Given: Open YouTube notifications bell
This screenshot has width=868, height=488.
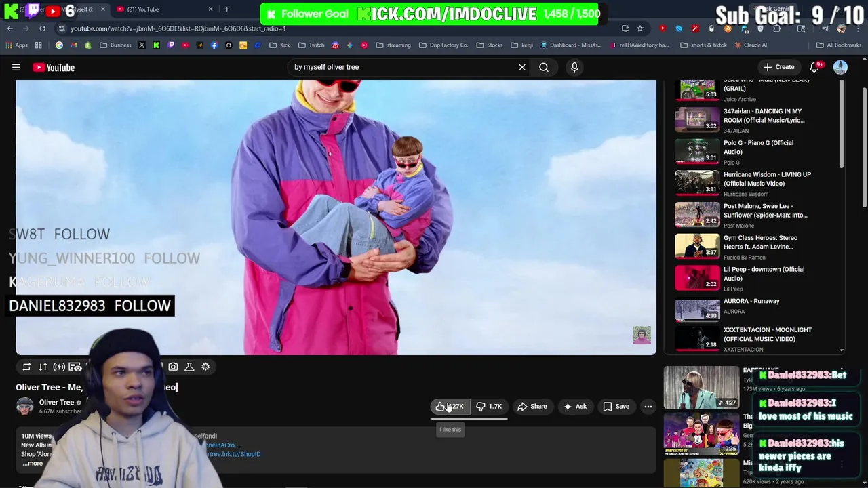Looking at the screenshot, I should 815,67.
